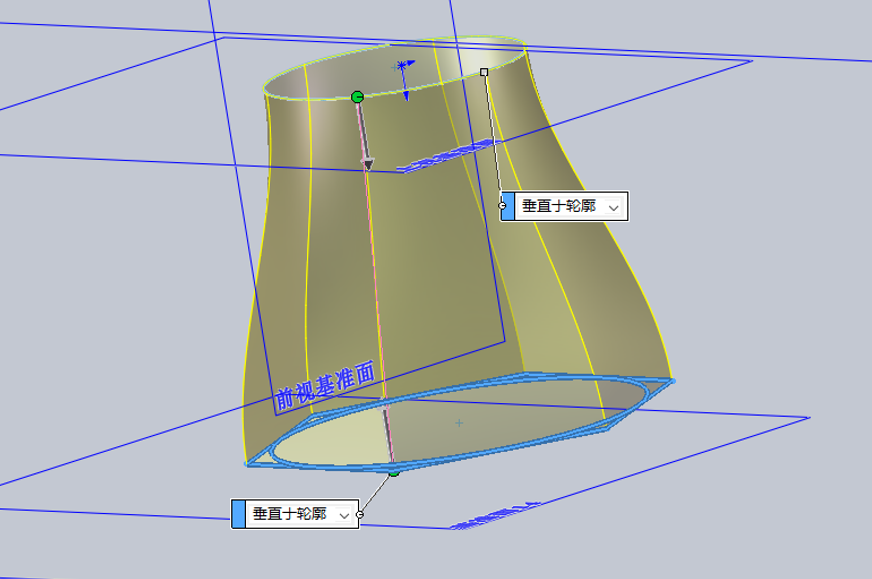Click blue color tab of the lower callout
872x579 pixels.
[x=238, y=514]
